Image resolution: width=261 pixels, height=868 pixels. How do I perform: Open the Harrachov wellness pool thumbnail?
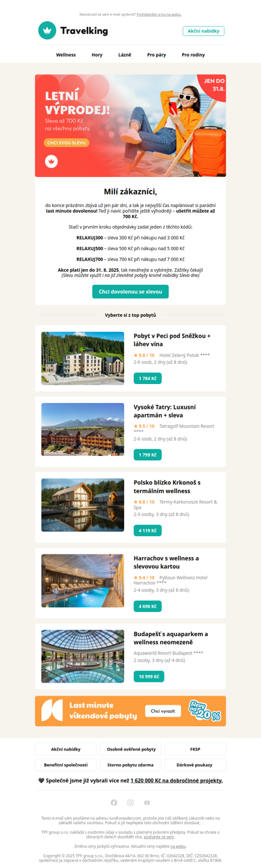click(x=83, y=581)
